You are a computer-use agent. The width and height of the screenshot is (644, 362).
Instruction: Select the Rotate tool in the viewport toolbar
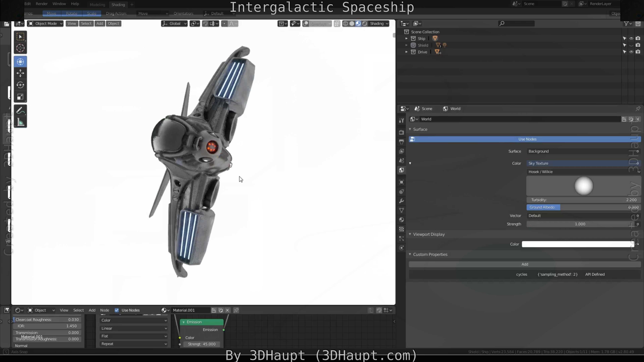(x=20, y=85)
